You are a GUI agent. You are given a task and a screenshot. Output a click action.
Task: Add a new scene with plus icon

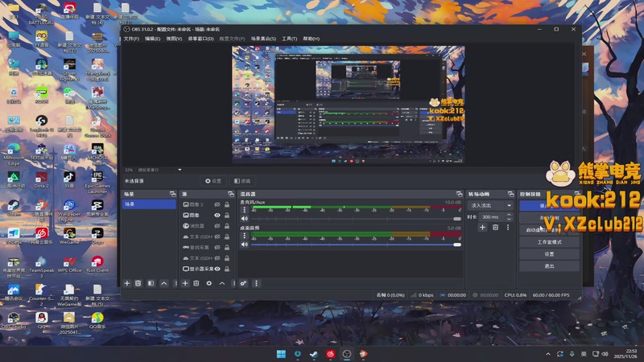click(x=126, y=283)
